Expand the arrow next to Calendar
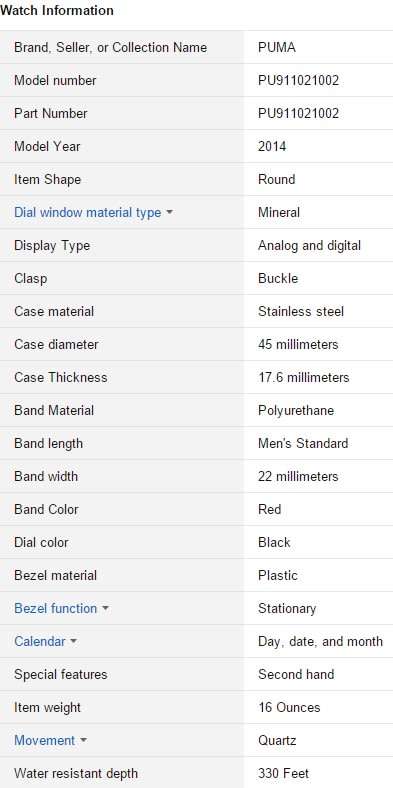The width and height of the screenshot is (393, 788). click(x=73, y=642)
